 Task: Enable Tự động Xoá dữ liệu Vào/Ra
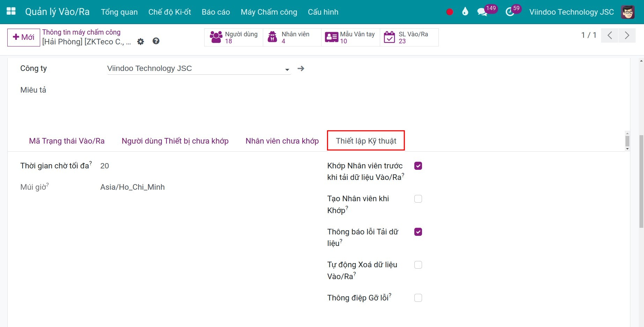coord(418,265)
